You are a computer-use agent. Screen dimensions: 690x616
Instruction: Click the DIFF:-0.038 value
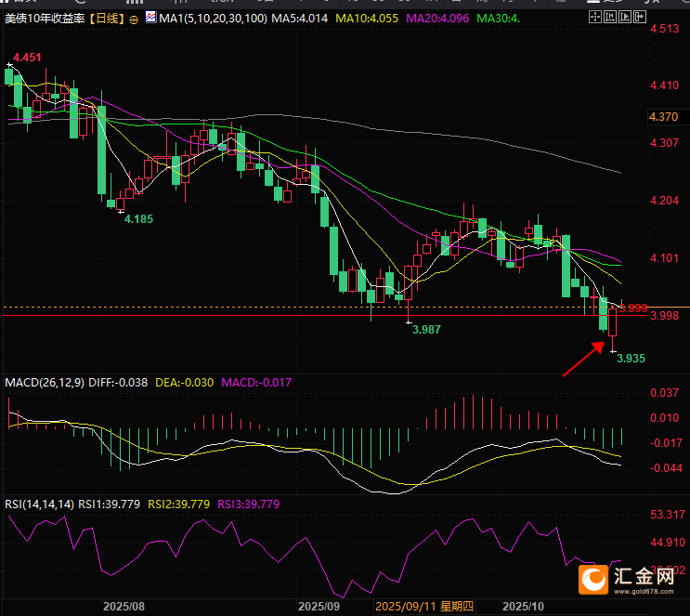[118, 382]
